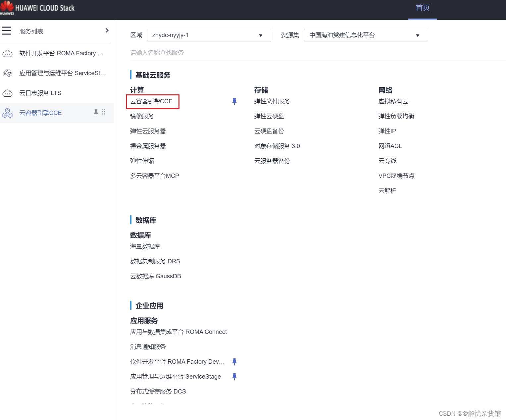Open the hamburger menu icon
506x420 pixels.
(x=6, y=31)
